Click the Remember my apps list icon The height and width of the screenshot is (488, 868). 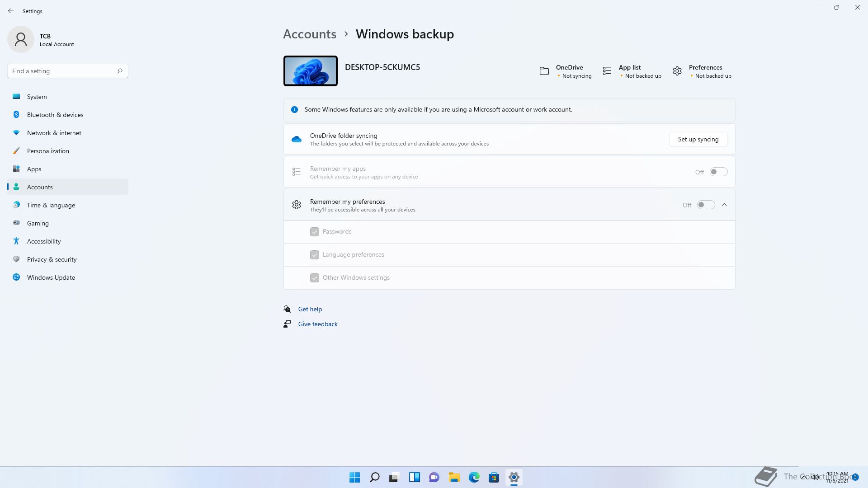click(297, 172)
